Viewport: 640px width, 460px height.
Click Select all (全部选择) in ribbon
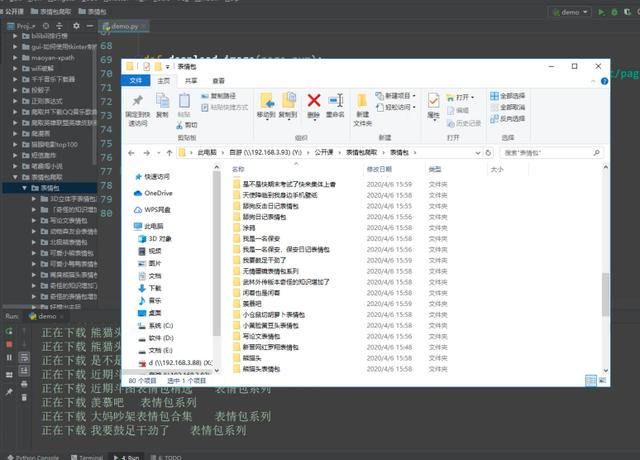pyautogui.click(x=507, y=96)
